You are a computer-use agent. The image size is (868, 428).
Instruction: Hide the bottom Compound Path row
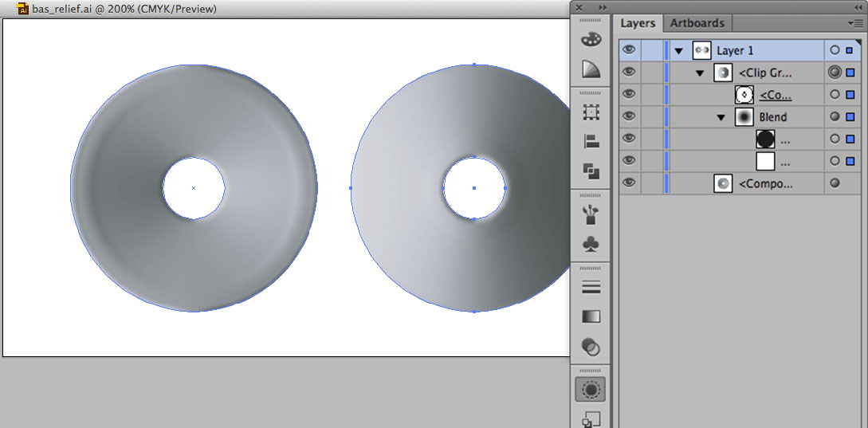(628, 183)
